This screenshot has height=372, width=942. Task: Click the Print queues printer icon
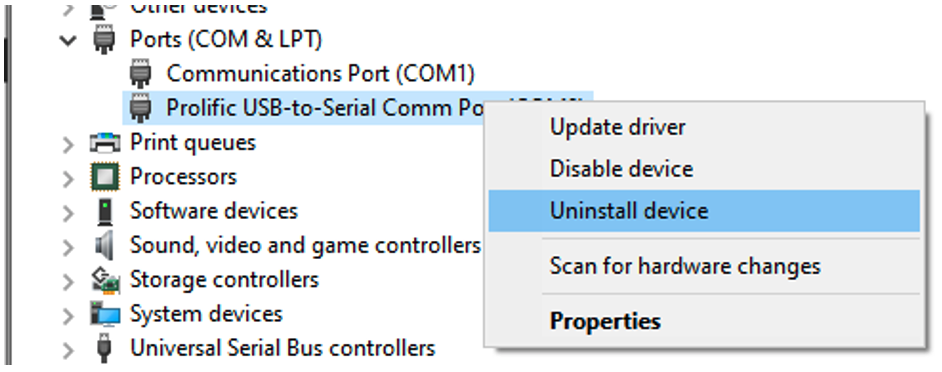[x=105, y=142]
